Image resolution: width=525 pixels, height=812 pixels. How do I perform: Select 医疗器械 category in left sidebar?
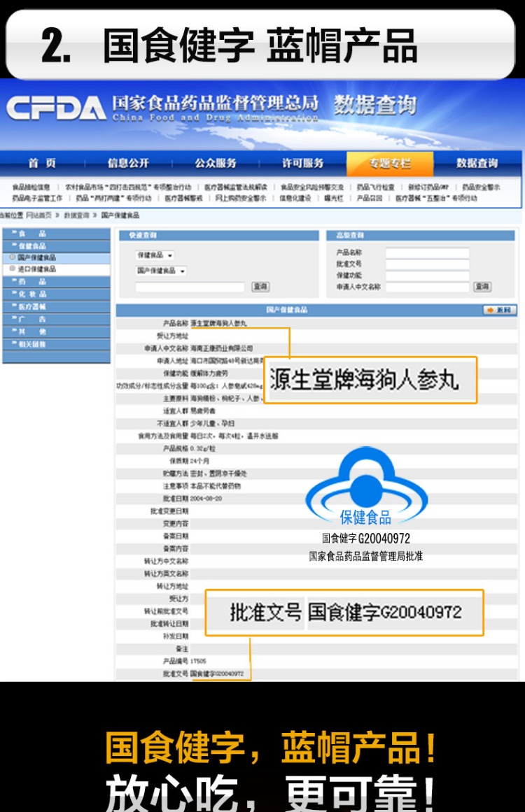57,306
